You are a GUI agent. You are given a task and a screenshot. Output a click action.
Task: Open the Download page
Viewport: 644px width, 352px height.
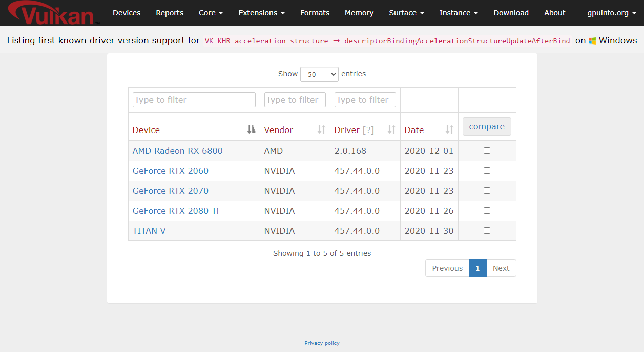click(x=511, y=13)
